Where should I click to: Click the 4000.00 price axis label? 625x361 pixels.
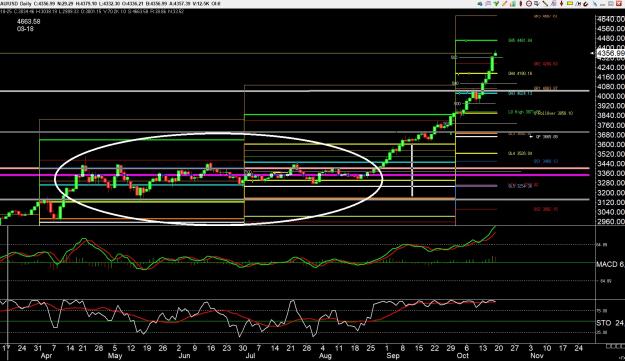click(x=611, y=96)
